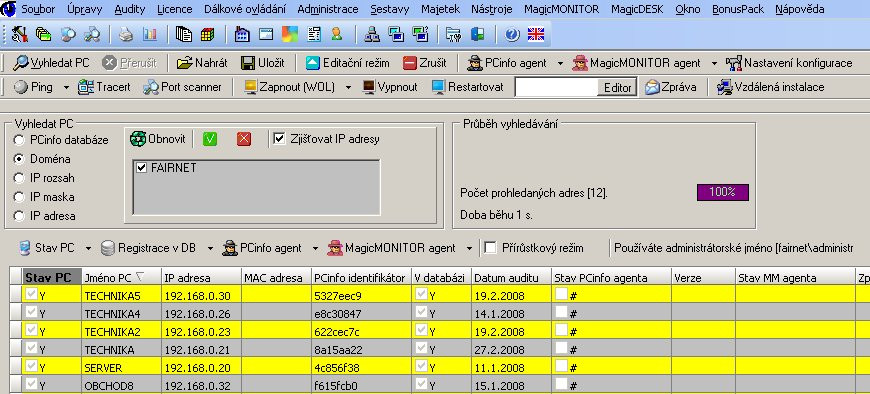The image size is (870, 394).
Task: Click the purple 100% progress bar
Action: (722, 193)
